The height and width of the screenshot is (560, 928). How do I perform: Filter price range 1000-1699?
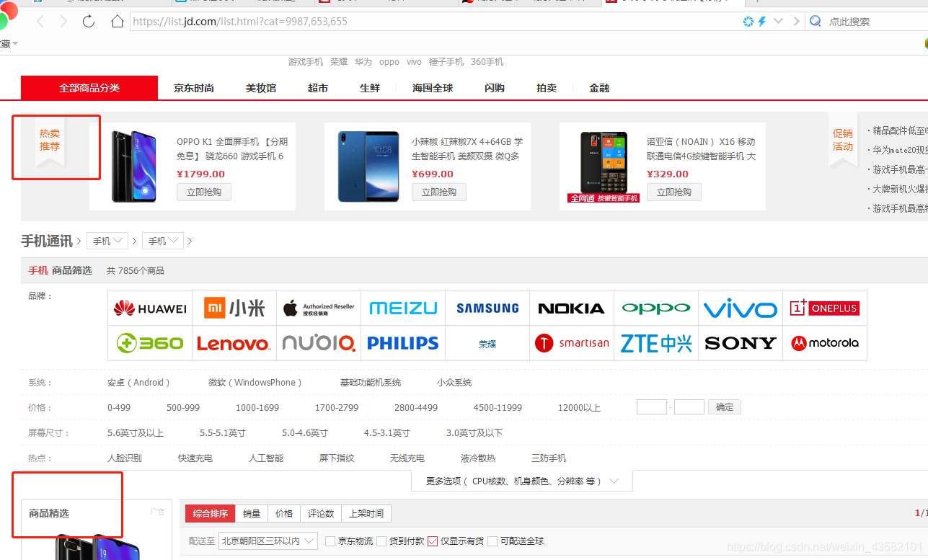point(257,408)
